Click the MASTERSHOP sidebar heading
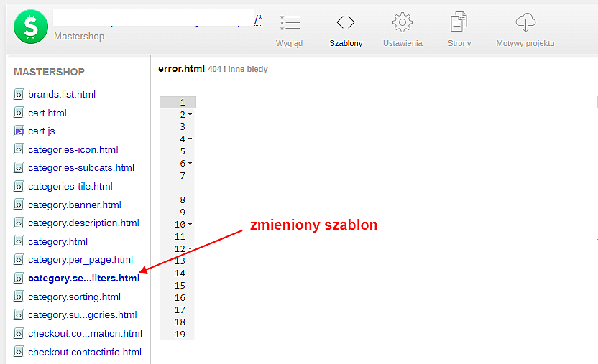Screen dimensions: 598x364 pyautogui.click(x=49, y=72)
